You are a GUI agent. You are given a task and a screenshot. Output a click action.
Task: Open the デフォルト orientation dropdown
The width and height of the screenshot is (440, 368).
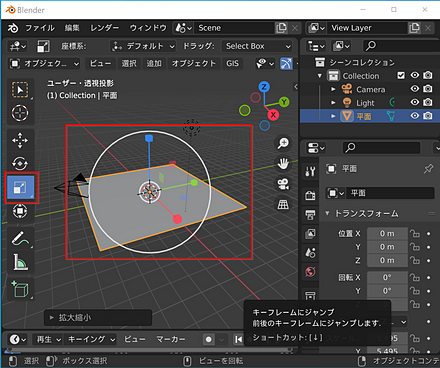143,46
